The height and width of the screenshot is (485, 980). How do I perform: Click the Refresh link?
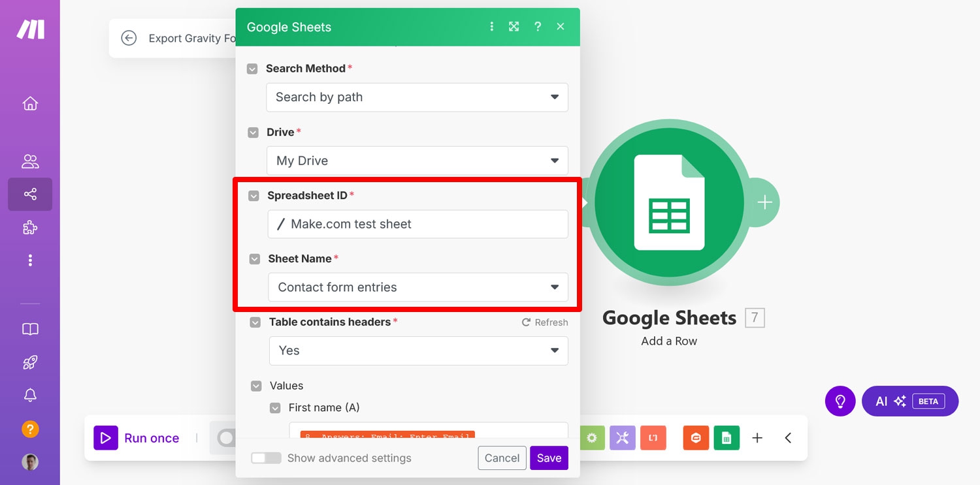(545, 322)
